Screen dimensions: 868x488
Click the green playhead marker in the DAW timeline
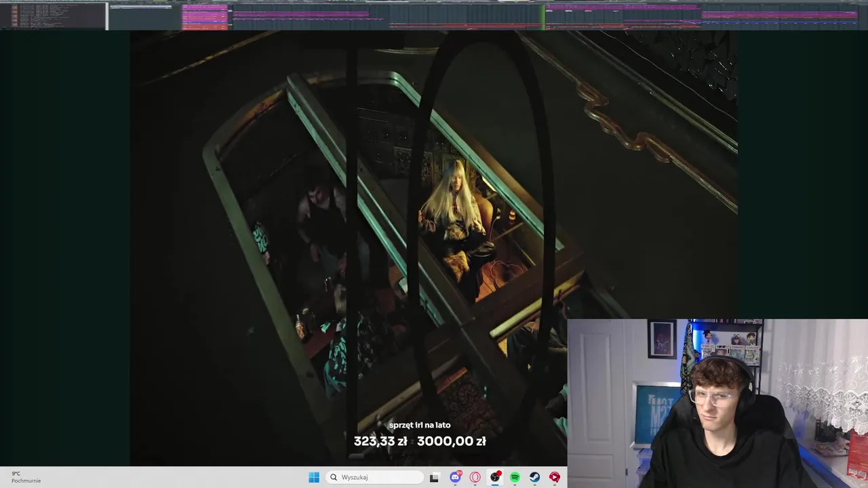coord(544,17)
